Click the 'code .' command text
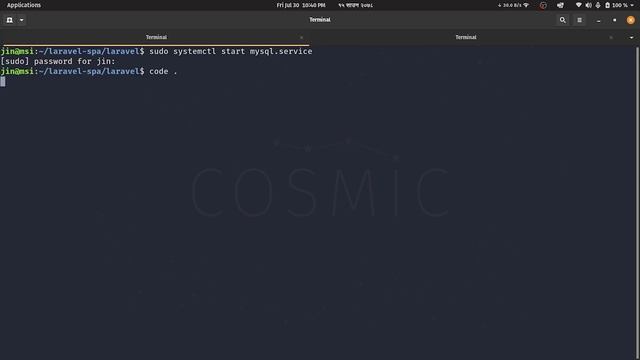Image resolution: width=640 pixels, height=360 pixels. coord(163,71)
